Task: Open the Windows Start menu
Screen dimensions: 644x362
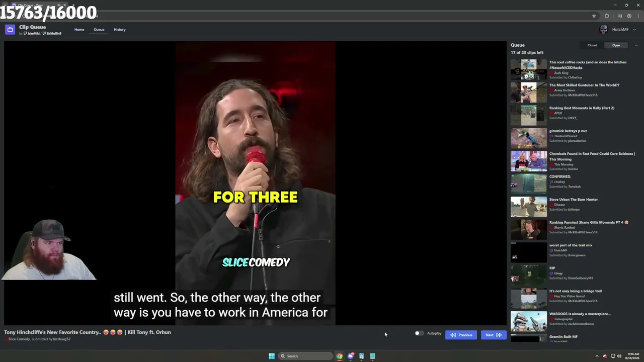Action: (272, 356)
